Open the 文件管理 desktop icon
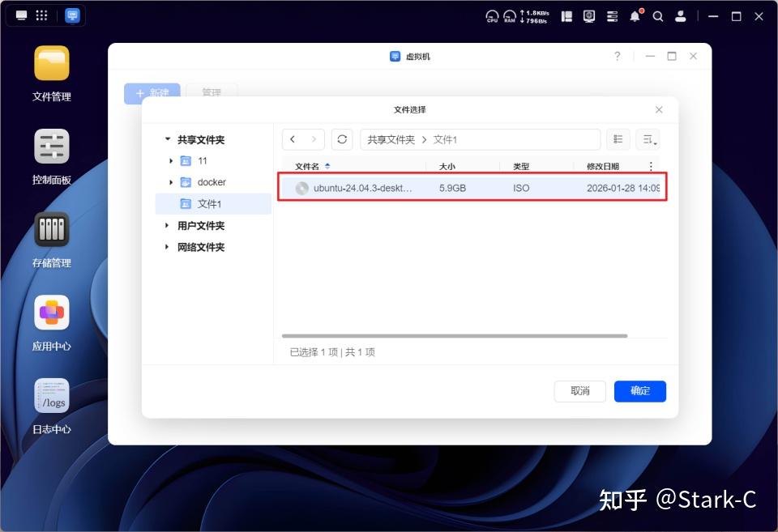Viewport: 778px width, 532px height. coord(52,63)
